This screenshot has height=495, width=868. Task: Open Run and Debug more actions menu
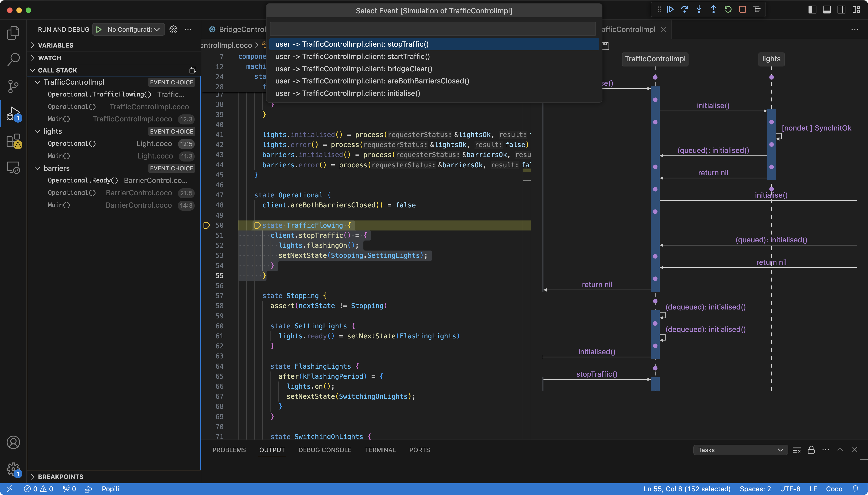pos(188,30)
